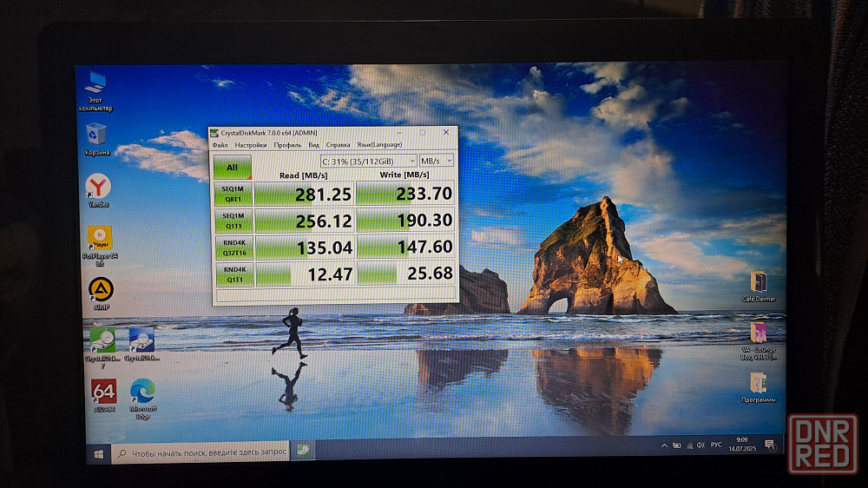The width and height of the screenshot is (868, 488).
Task: Open the VA - Lounge Box archive icon
Action: tap(759, 340)
